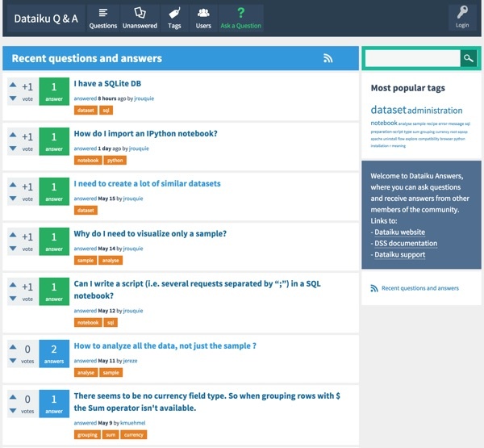Click 'notebook' in popular tags cloud

tap(384, 123)
